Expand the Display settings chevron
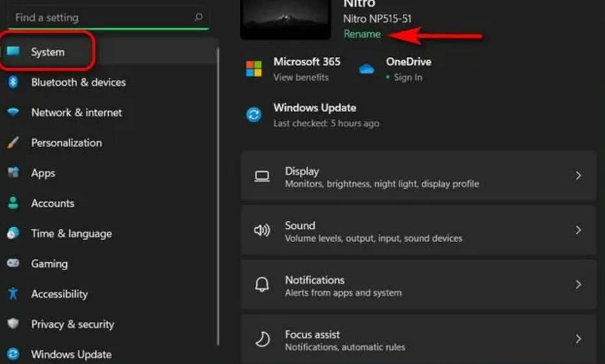605x364 pixels. tap(578, 176)
